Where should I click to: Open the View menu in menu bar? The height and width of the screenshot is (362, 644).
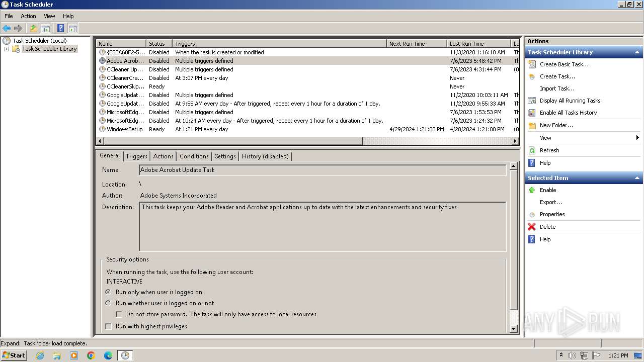49,16
